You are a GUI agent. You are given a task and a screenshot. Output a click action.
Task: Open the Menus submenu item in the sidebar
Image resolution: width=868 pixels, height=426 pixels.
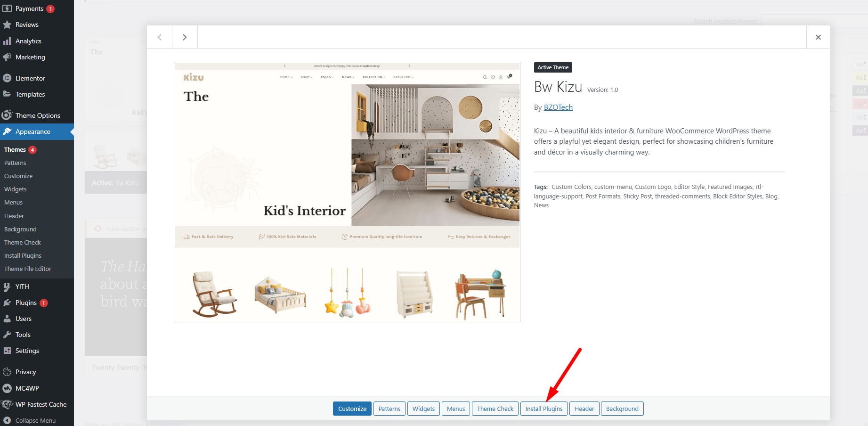13,202
